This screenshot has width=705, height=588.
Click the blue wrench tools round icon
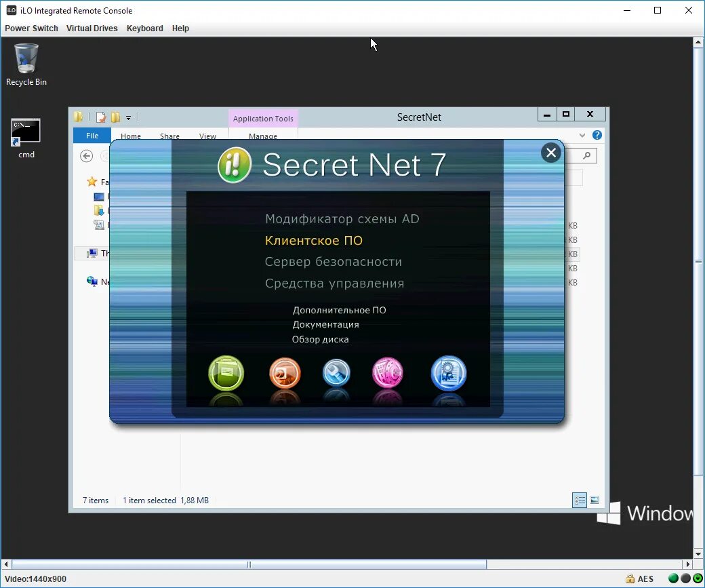point(336,372)
